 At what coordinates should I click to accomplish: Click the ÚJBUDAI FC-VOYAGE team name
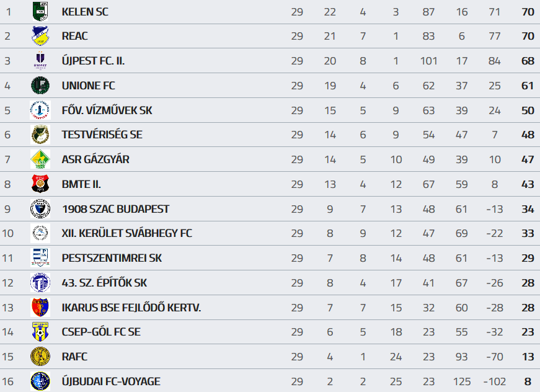111,381
